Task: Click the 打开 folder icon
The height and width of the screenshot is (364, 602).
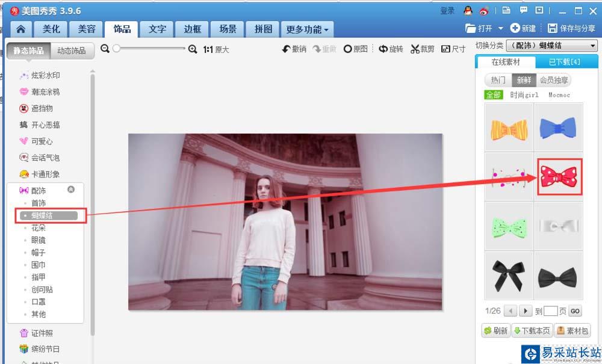Action: coord(470,28)
